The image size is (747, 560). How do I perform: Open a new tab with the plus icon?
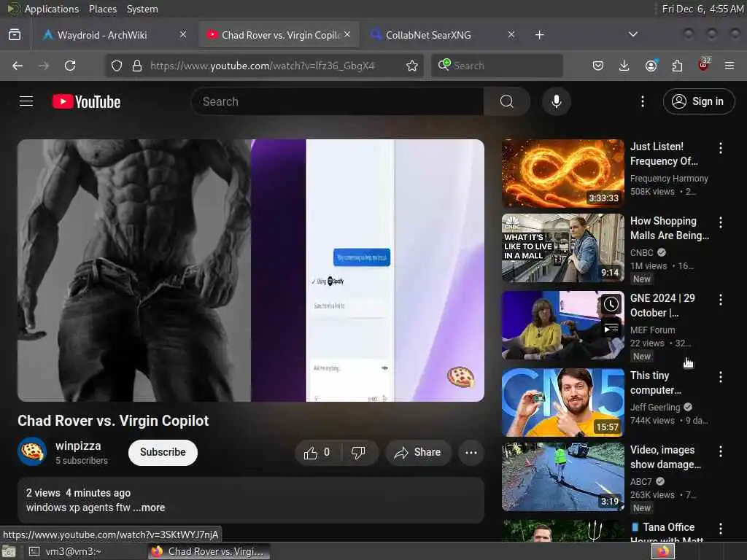[539, 35]
